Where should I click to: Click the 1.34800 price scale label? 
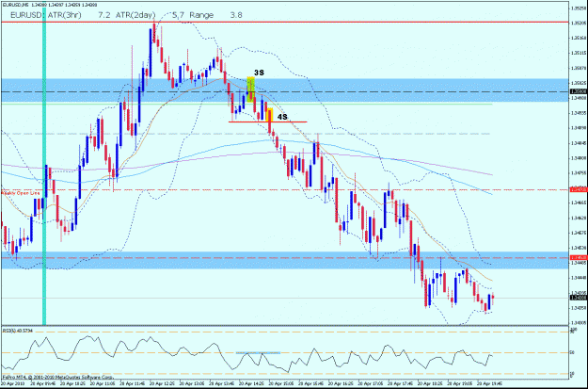pyautogui.click(x=578, y=158)
